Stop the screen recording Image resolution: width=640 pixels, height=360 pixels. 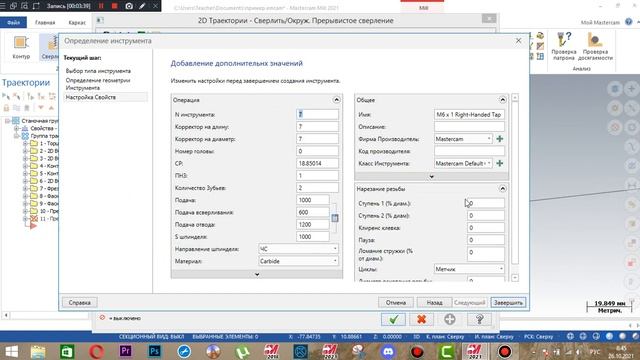(x=115, y=6)
